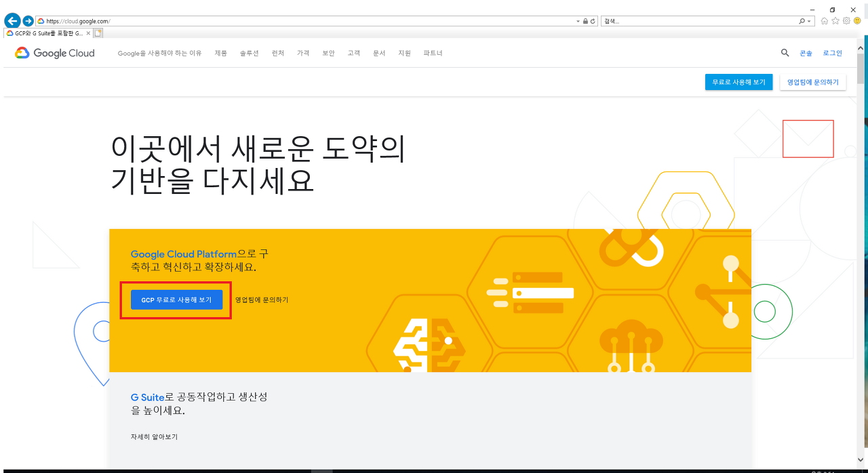Click the 로그인 link

pyautogui.click(x=833, y=53)
